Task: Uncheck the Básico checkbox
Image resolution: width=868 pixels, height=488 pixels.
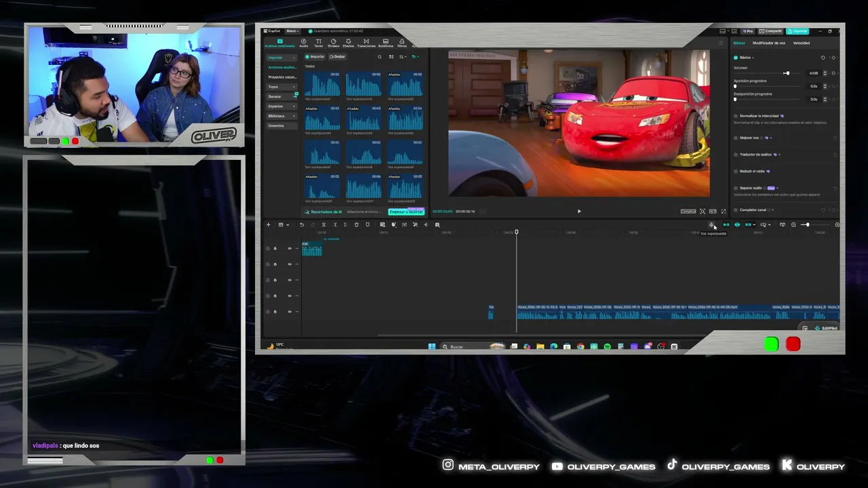Action: [x=736, y=58]
